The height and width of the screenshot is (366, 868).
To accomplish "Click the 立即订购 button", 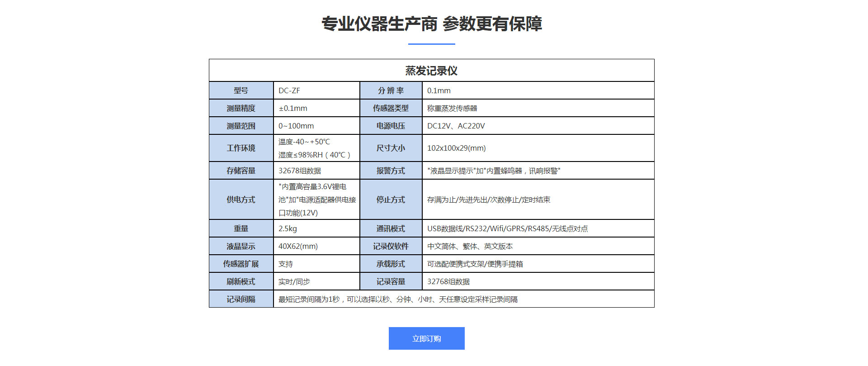I will pos(426,338).
